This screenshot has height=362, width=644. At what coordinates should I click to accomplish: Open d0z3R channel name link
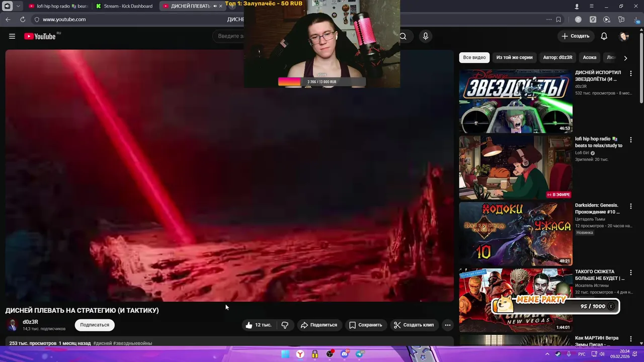30,322
